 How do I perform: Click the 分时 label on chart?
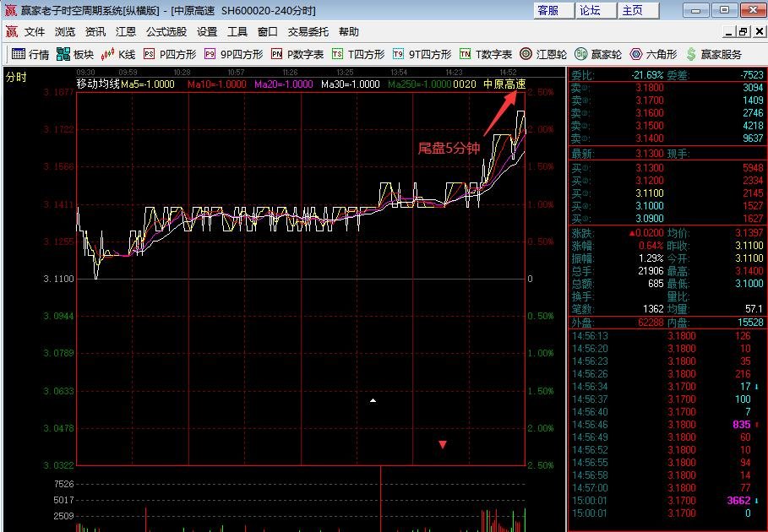click(16, 77)
